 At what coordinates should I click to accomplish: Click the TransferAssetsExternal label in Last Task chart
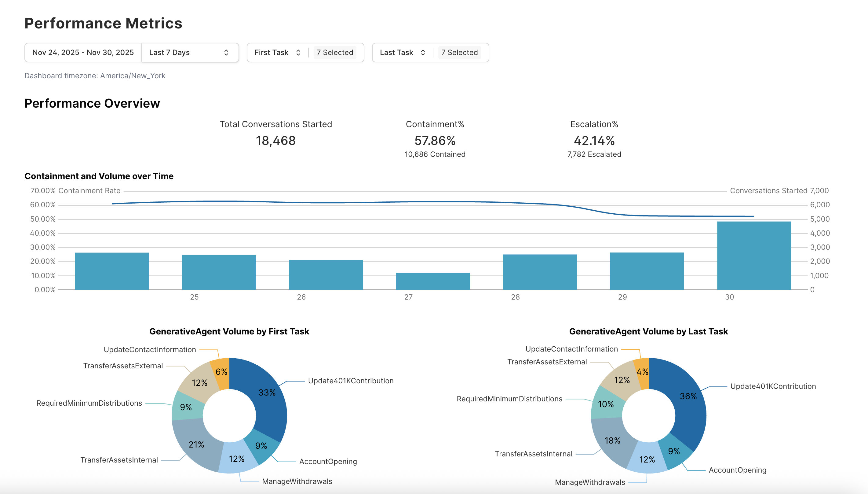pos(547,362)
